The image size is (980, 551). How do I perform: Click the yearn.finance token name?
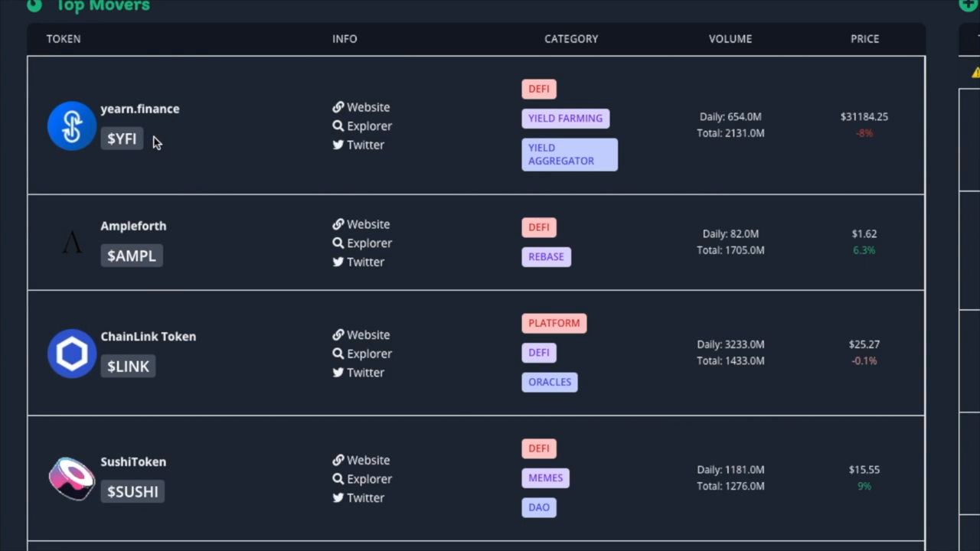140,109
